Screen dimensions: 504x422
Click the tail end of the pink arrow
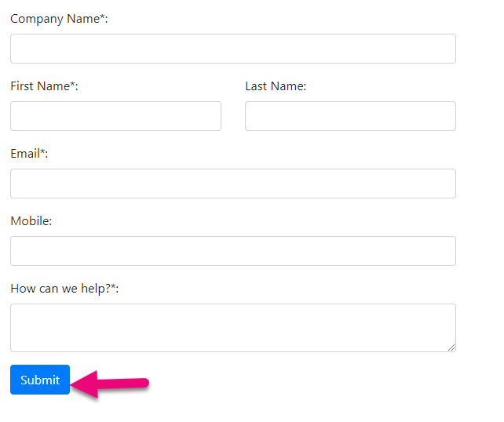(x=144, y=383)
